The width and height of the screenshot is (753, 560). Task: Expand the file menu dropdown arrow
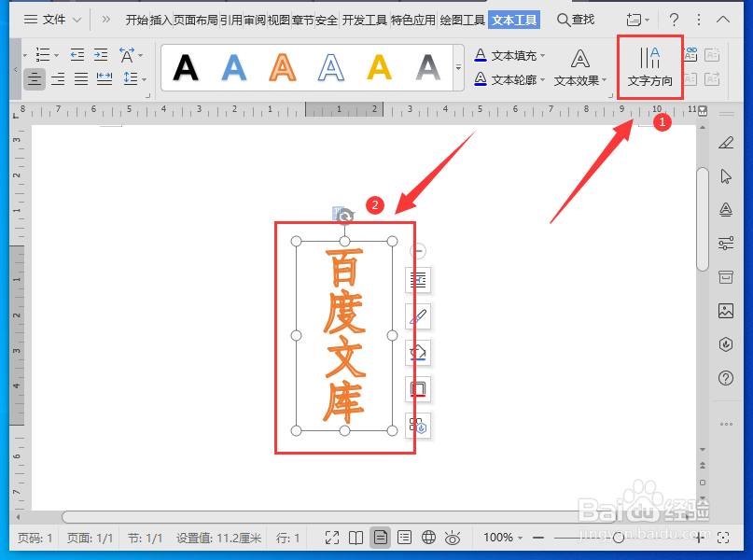(77, 20)
